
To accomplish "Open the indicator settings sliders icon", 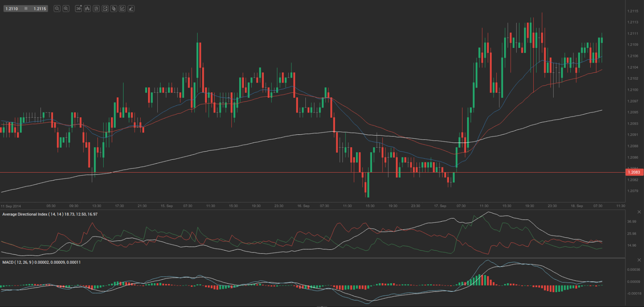I will coord(96,9).
